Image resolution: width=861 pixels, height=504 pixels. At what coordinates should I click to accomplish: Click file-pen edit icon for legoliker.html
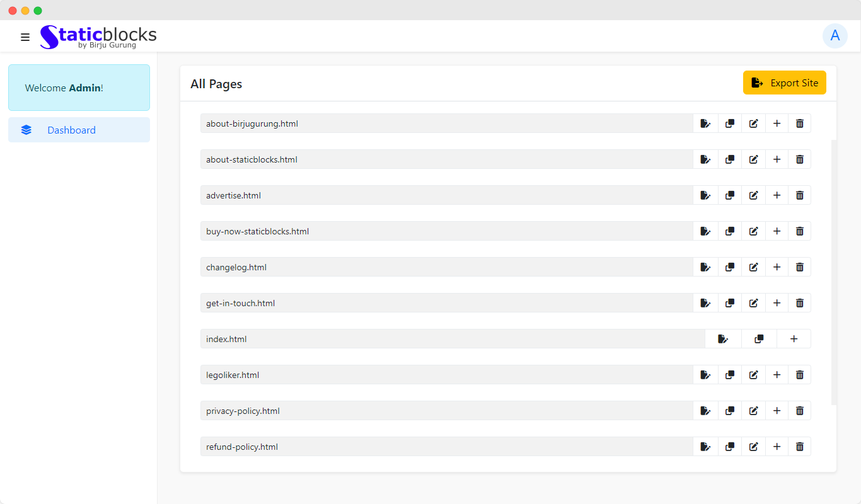(x=706, y=375)
